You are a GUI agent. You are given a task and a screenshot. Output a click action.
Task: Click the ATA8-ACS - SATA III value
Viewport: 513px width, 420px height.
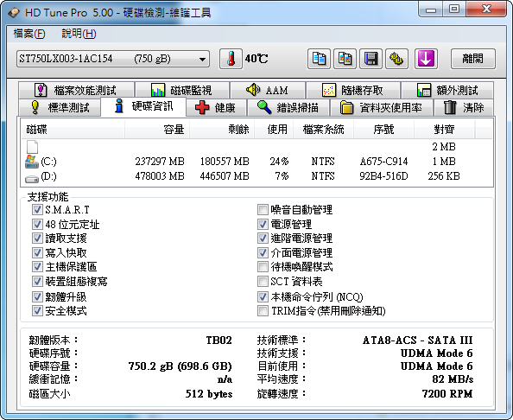coord(417,340)
